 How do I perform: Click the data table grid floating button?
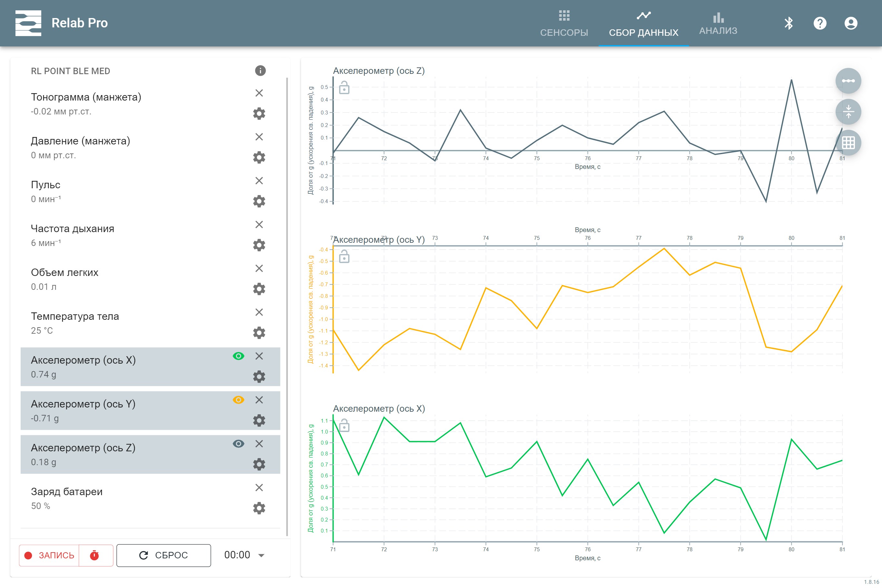coord(848,142)
